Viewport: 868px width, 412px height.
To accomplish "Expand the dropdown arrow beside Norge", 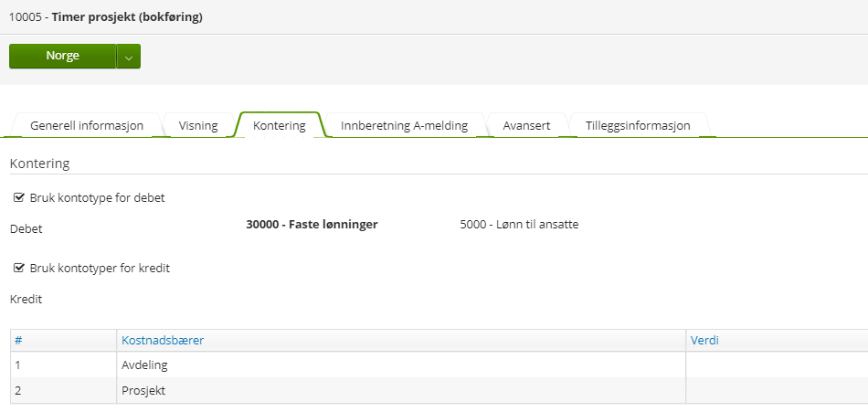I will click(x=129, y=57).
